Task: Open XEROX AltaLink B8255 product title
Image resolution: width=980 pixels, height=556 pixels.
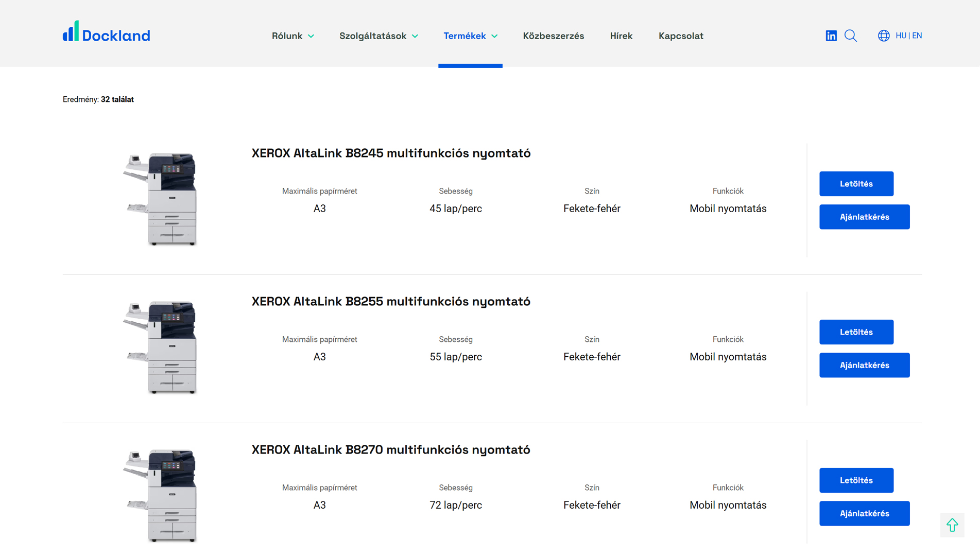Action: pos(391,302)
